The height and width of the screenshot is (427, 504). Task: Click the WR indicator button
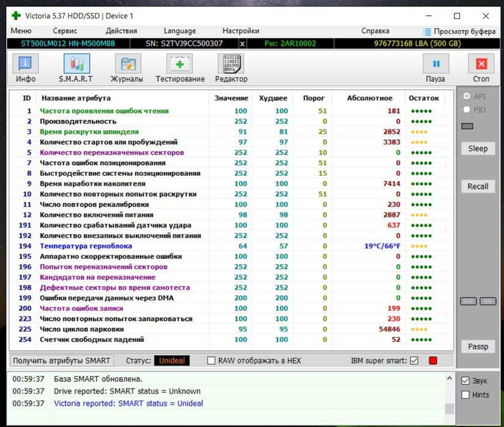click(x=469, y=301)
